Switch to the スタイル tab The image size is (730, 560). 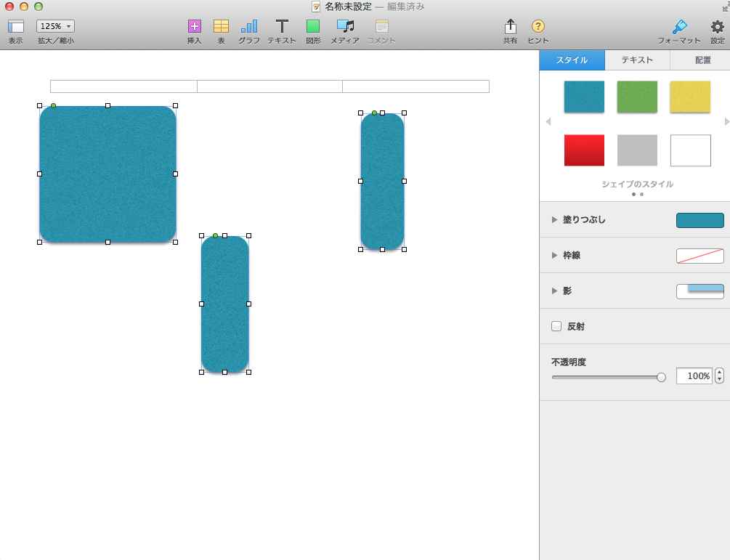572,60
